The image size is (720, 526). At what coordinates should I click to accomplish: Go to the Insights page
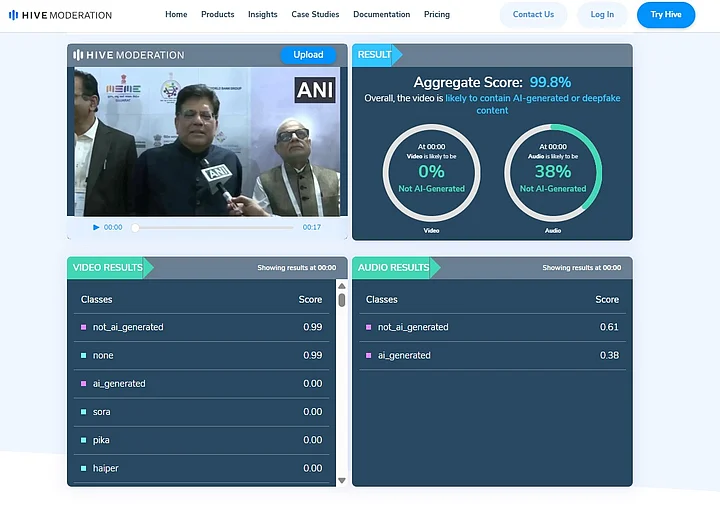coord(263,15)
